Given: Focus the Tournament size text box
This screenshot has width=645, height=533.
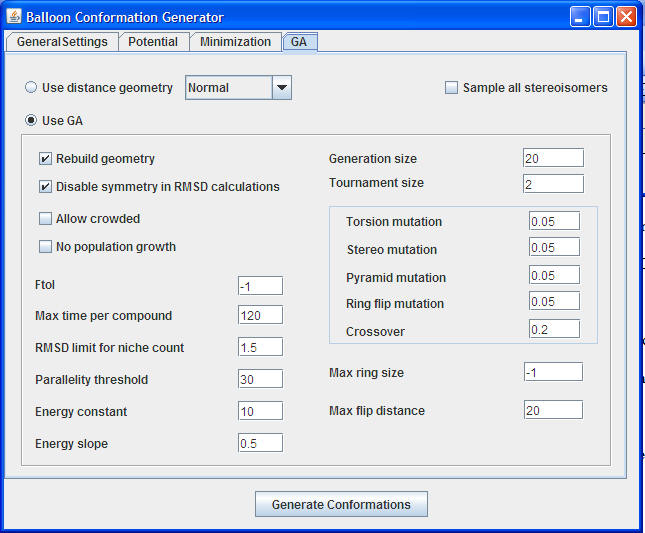Looking at the screenshot, I should point(552,183).
